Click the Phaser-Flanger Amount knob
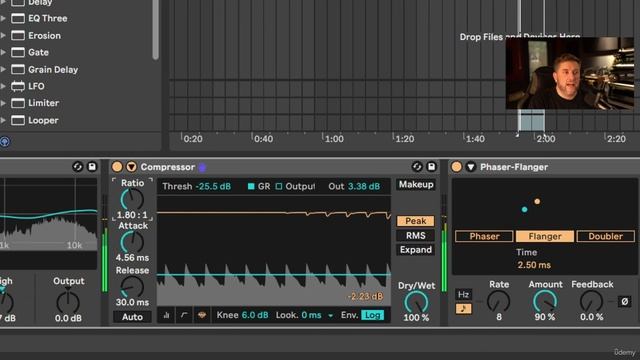The height and width of the screenshot is (360, 640). pyautogui.click(x=545, y=302)
